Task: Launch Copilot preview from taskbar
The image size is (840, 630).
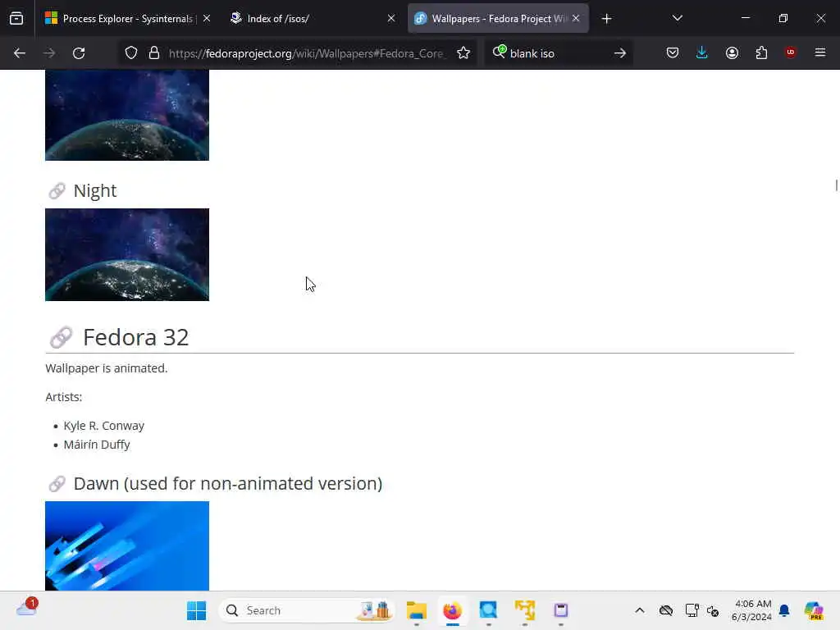Action: pos(814,610)
